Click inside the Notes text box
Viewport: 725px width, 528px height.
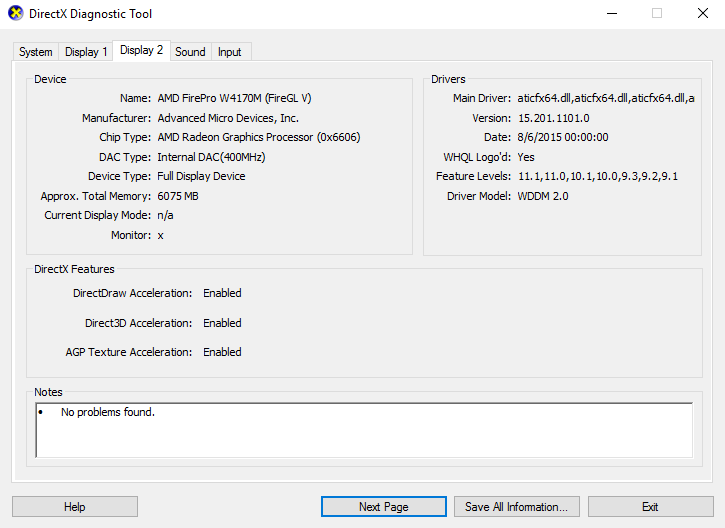[364, 430]
